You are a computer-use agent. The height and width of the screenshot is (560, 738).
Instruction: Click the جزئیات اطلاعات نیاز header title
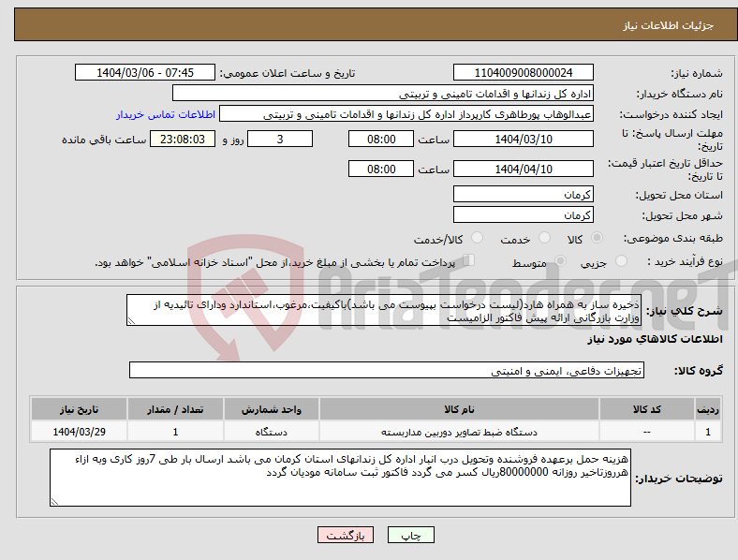[668, 25]
